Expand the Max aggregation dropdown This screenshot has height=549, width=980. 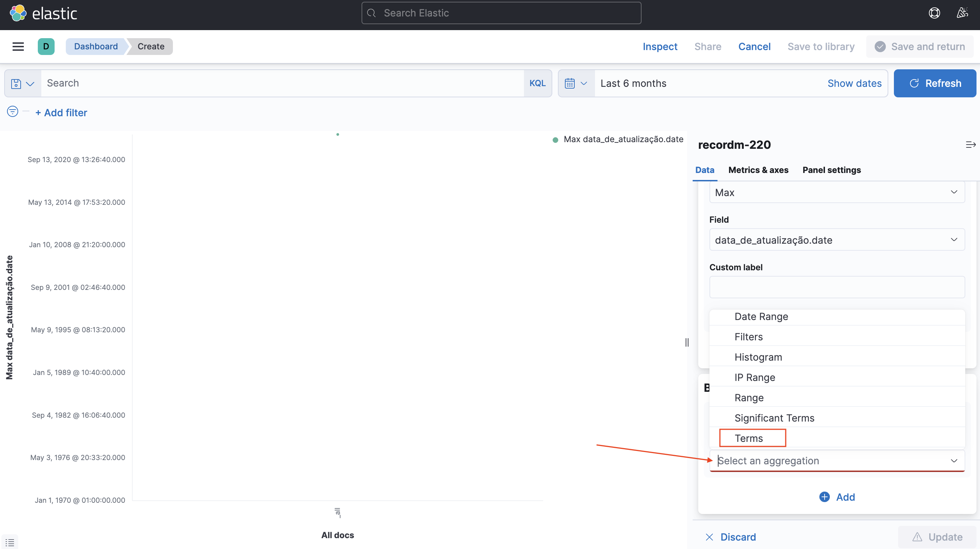[x=836, y=193]
